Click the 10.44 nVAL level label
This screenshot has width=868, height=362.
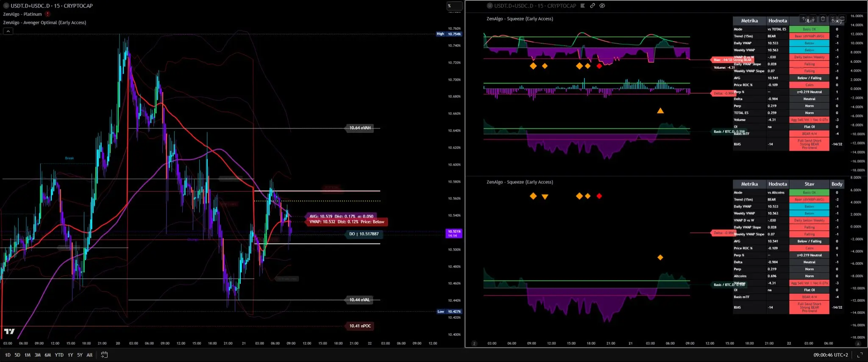[359, 300]
